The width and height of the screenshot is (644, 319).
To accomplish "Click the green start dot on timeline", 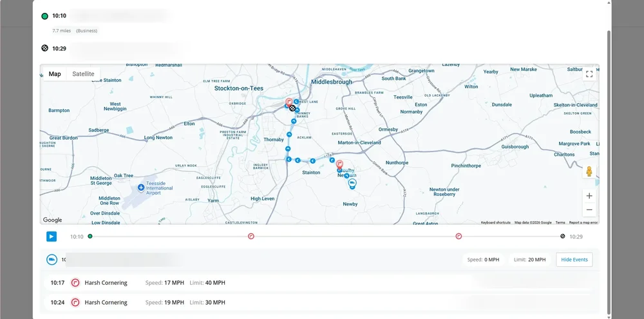I will click(90, 237).
